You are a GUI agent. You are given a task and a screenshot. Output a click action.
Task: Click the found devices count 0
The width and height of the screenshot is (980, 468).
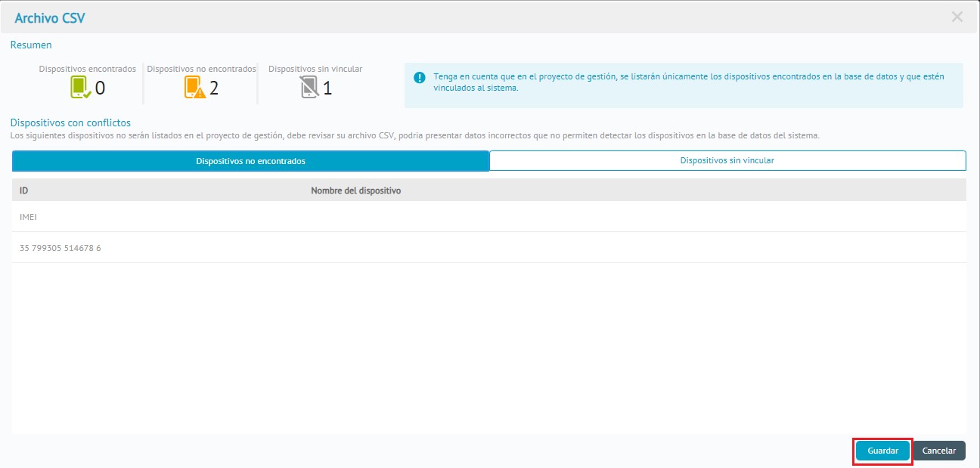pyautogui.click(x=100, y=88)
